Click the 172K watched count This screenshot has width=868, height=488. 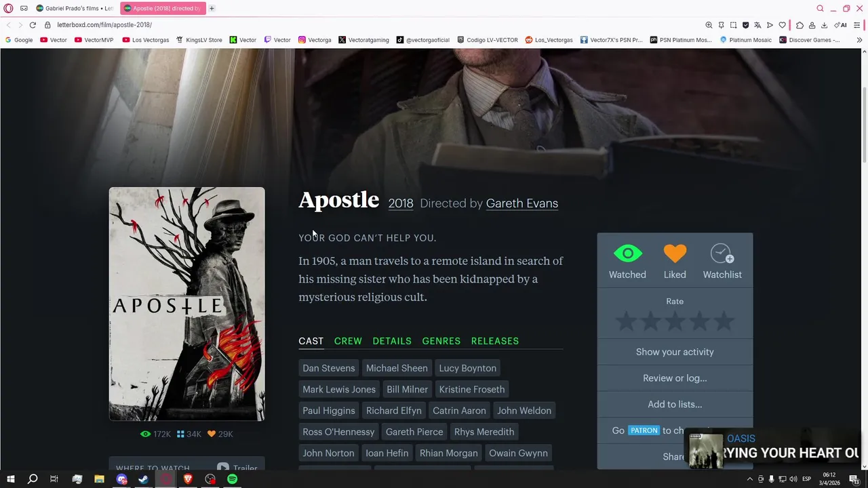(x=156, y=434)
